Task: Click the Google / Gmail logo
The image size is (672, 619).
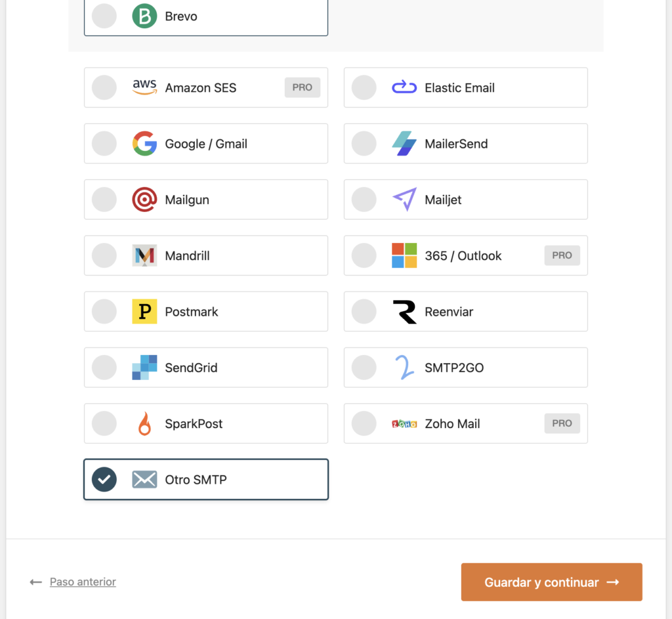Action: click(144, 143)
